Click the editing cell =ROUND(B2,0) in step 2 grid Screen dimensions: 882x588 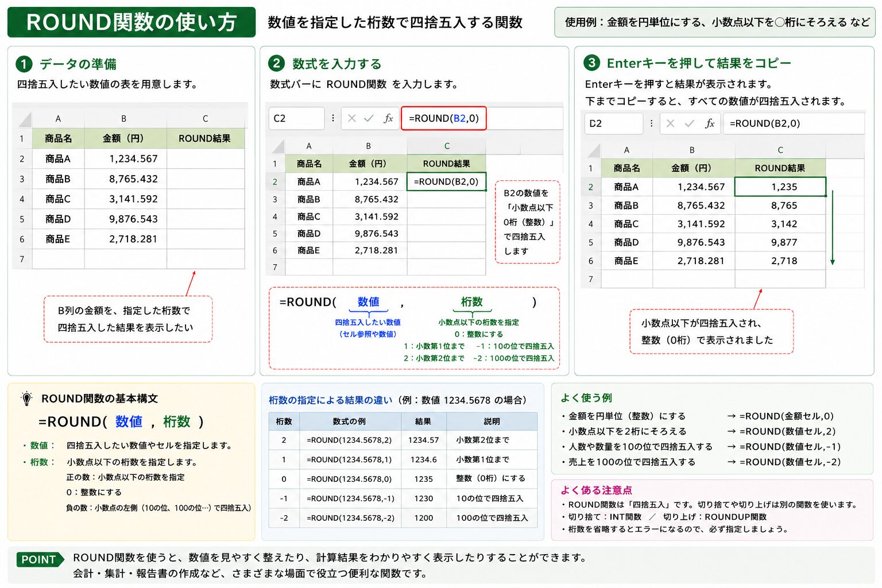click(446, 181)
